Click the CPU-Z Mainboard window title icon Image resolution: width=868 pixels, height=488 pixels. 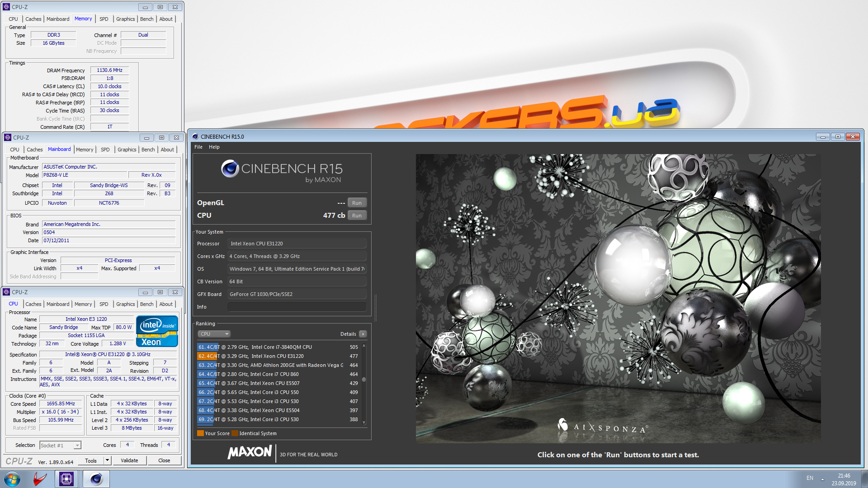[8, 137]
